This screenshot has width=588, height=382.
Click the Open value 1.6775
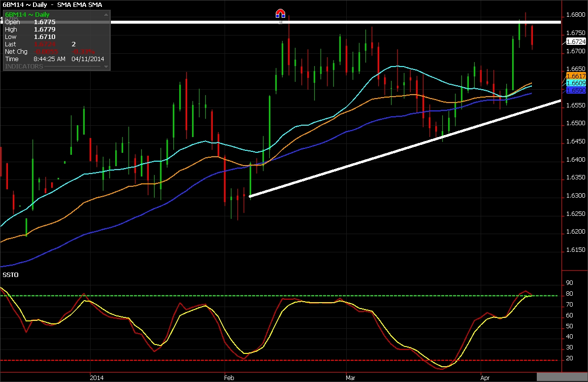[45, 22]
